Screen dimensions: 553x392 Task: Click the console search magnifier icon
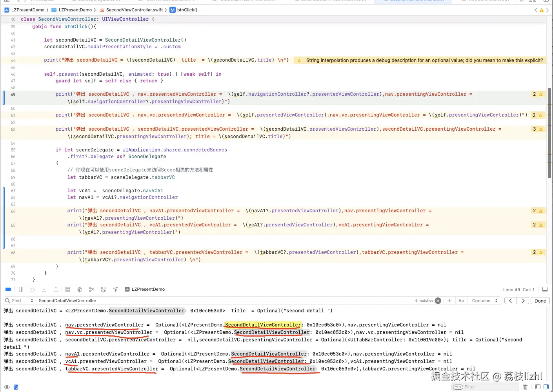coord(7,301)
